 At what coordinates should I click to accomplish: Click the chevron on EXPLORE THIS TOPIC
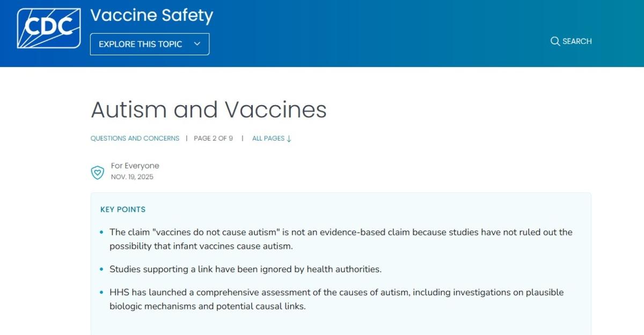tap(197, 44)
